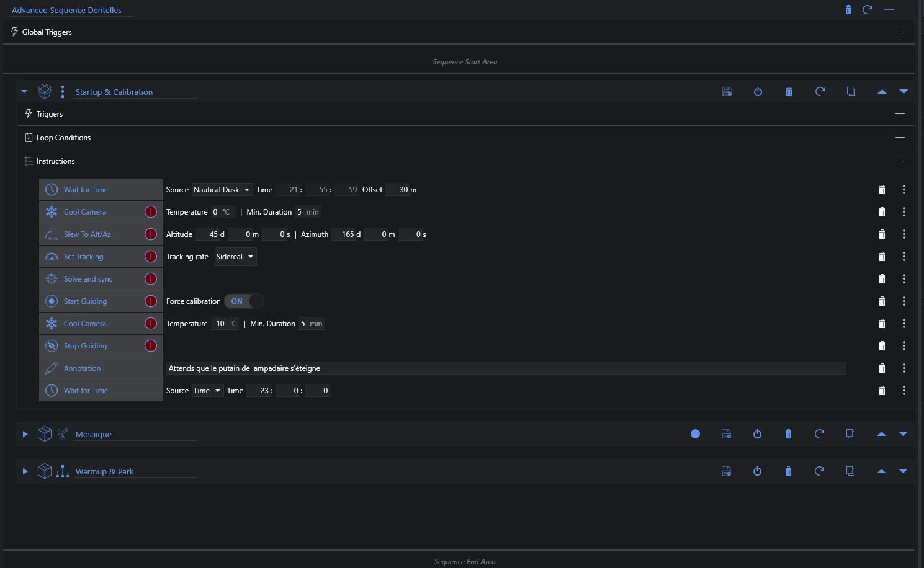Click the Mosaïque target indicator dot
Image resolution: width=924 pixels, height=568 pixels.
pos(695,434)
